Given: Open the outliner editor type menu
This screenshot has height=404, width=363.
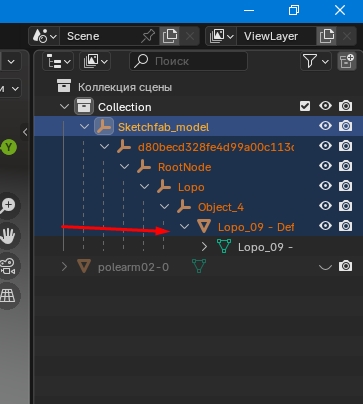Looking at the screenshot, I should [58, 61].
